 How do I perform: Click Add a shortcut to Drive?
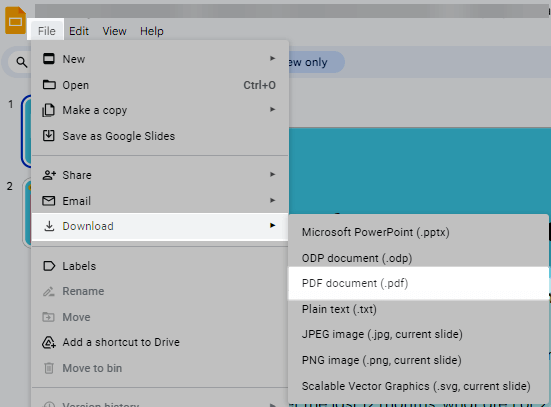[160, 342]
